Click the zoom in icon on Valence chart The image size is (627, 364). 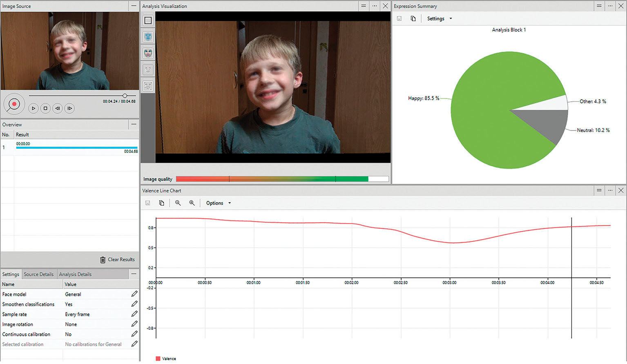point(192,203)
